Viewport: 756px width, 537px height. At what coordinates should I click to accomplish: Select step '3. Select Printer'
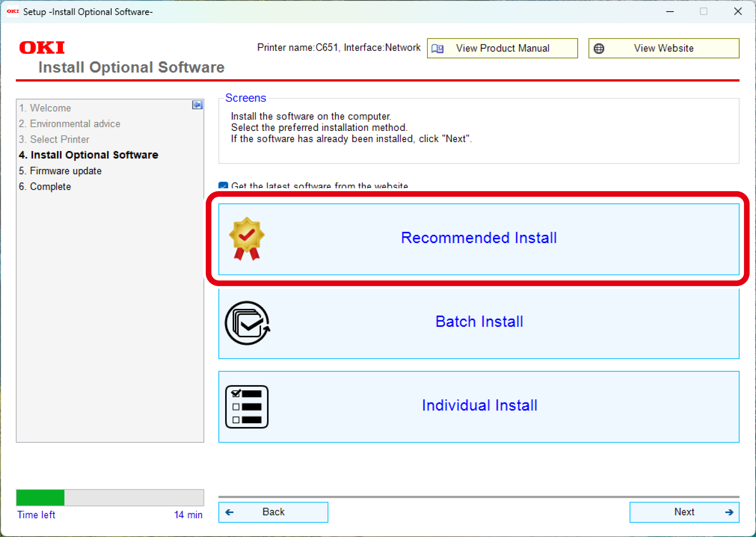(x=54, y=139)
